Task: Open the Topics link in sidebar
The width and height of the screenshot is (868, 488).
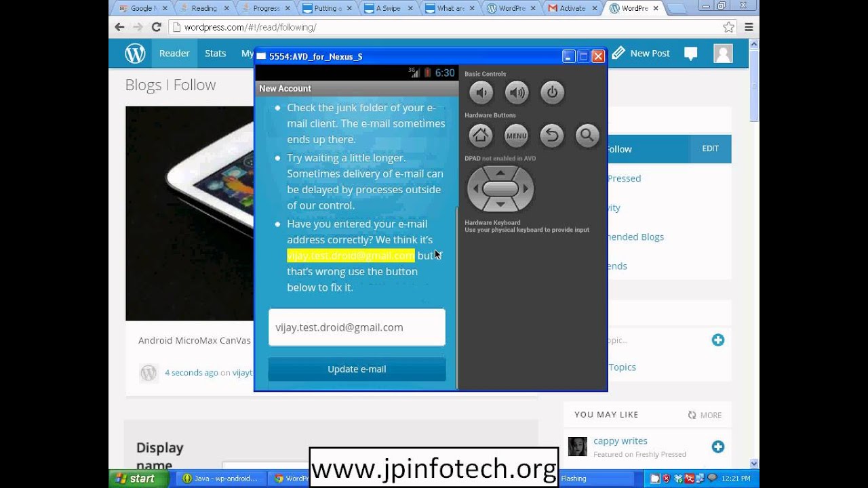Action: [x=622, y=367]
